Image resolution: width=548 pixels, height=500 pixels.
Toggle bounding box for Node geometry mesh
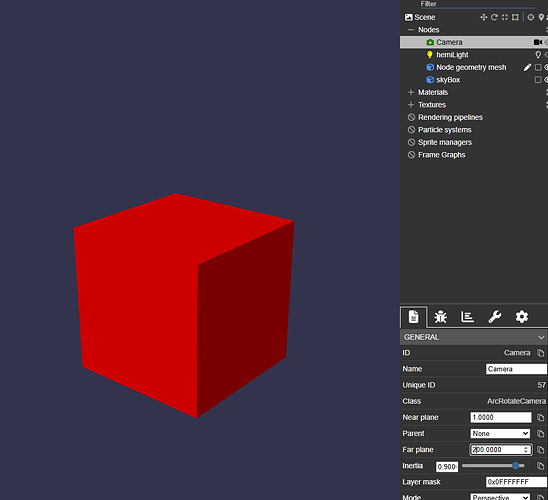(538, 67)
